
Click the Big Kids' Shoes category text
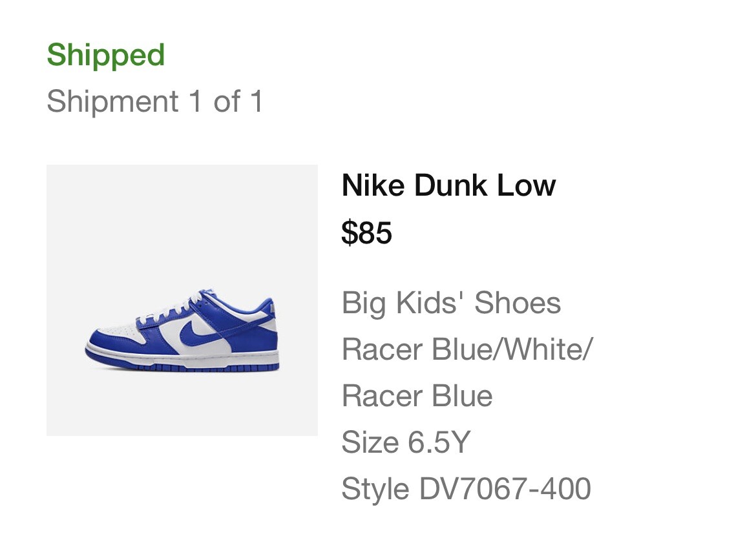pyautogui.click(x=451, y=303)
